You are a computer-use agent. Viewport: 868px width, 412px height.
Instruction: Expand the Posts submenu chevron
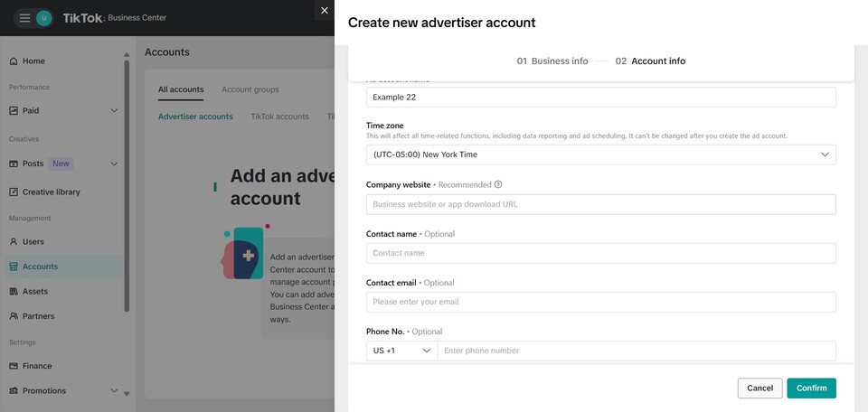(114, 164)
